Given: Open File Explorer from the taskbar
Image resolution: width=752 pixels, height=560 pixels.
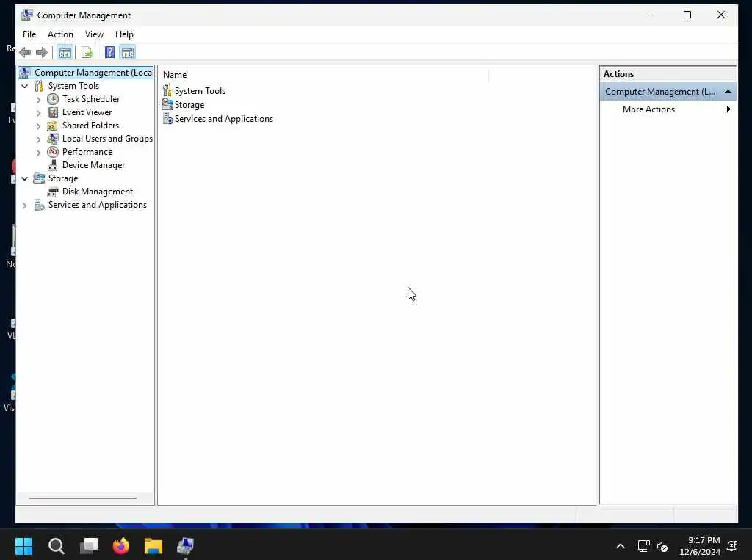Looking at the screenshot, I should coord(153,545).
